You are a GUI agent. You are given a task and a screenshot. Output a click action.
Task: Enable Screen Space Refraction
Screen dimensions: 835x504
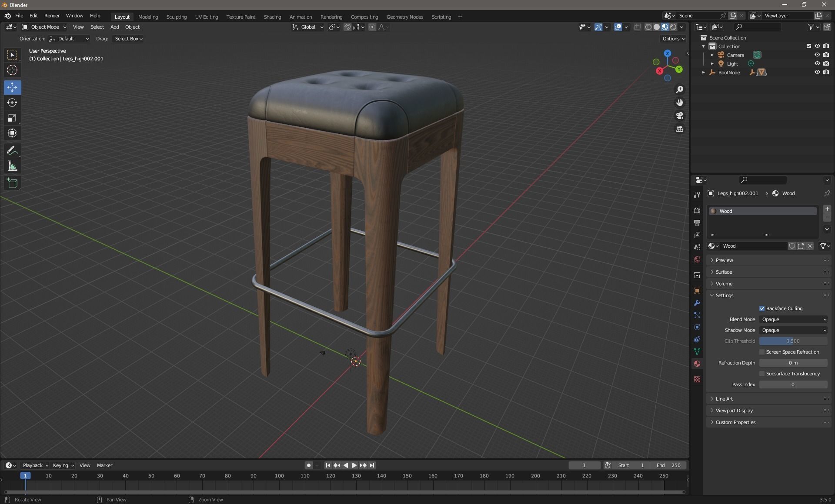click(762, 352)
